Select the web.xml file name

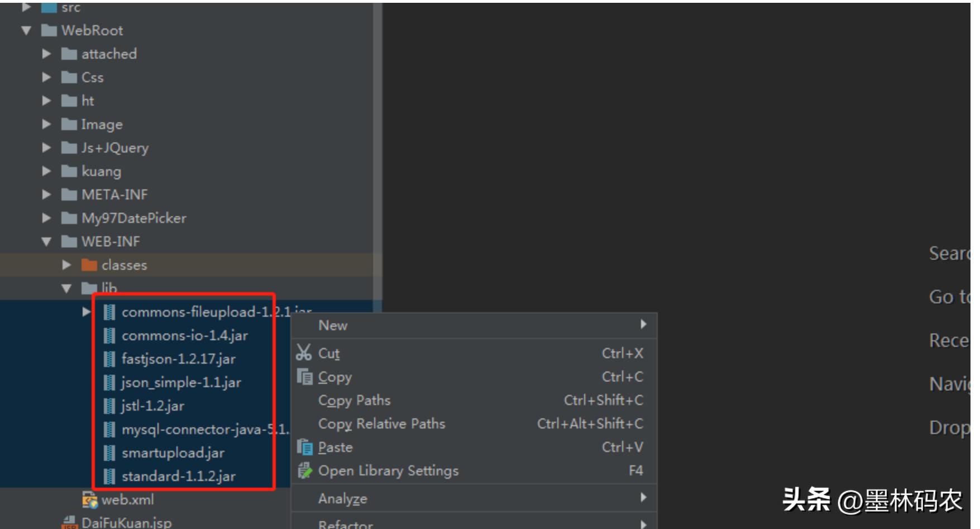click(128, 499)
